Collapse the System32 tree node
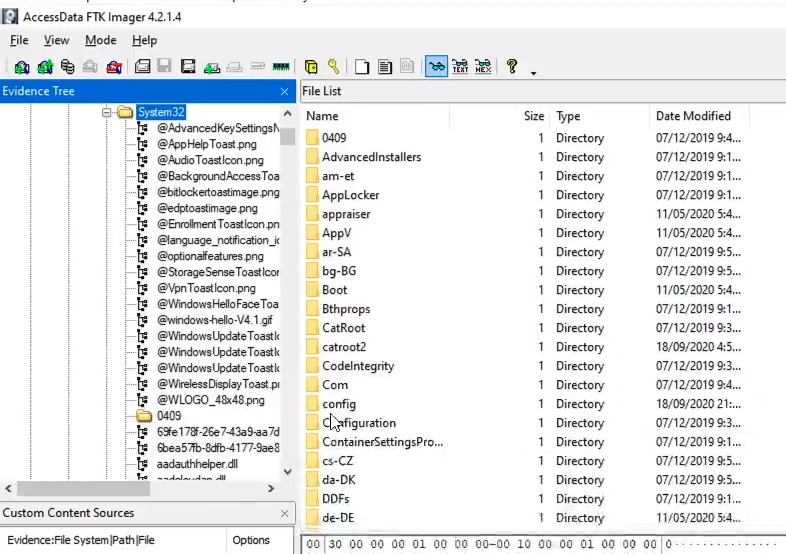Image resolution: width=786 pixels, height=554 pixels. point(106,112)
